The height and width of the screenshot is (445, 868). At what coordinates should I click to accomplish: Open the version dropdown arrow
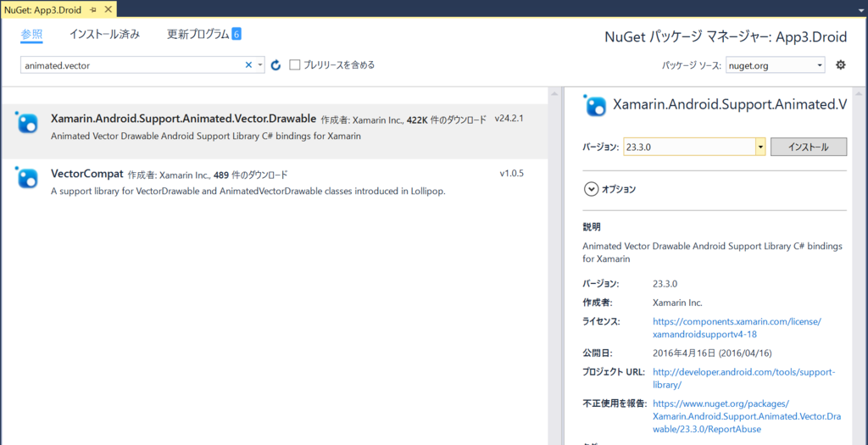pyautogui.click(x=760, y=147)
